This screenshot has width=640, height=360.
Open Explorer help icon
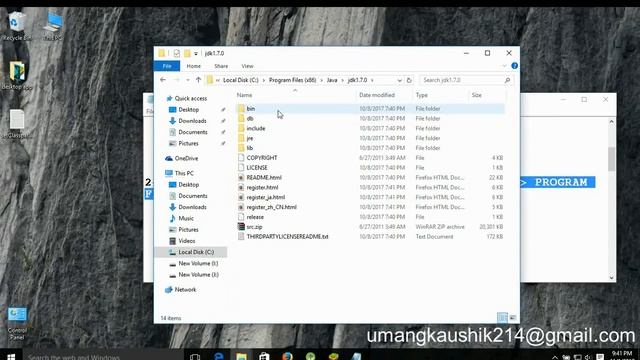coord(514,66)
